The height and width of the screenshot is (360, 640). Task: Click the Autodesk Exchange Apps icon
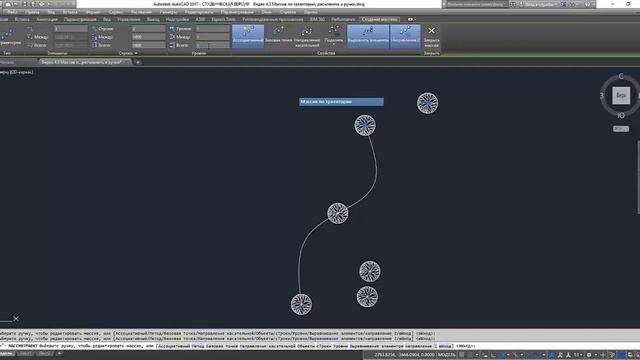[x=564, y=4]
